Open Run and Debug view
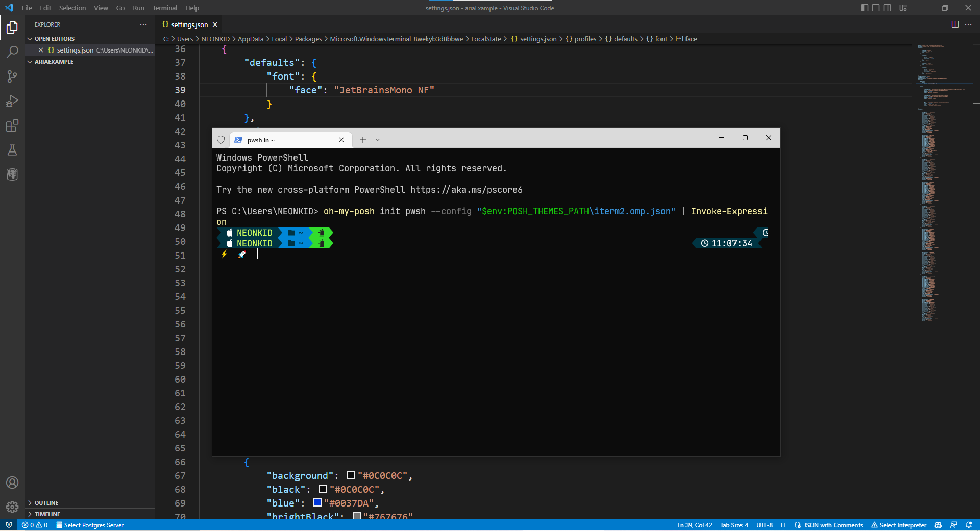980x531 pixels. 12,101
